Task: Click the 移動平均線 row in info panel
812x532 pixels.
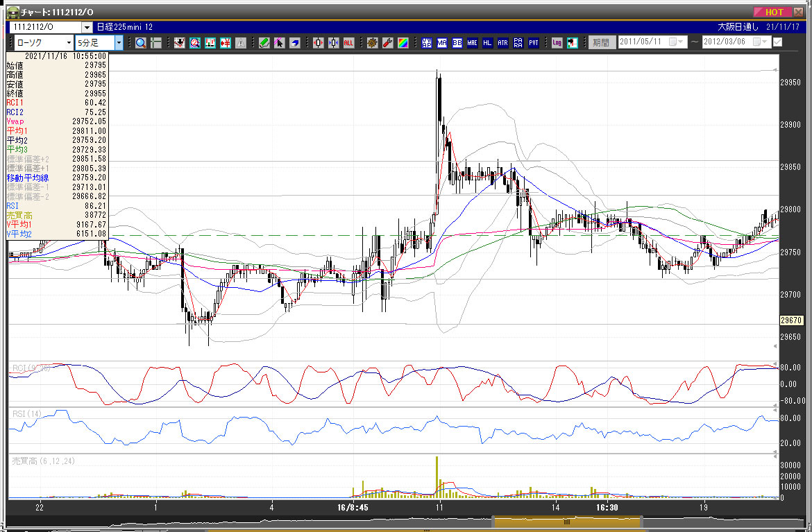Action: [x=56, y=178]
